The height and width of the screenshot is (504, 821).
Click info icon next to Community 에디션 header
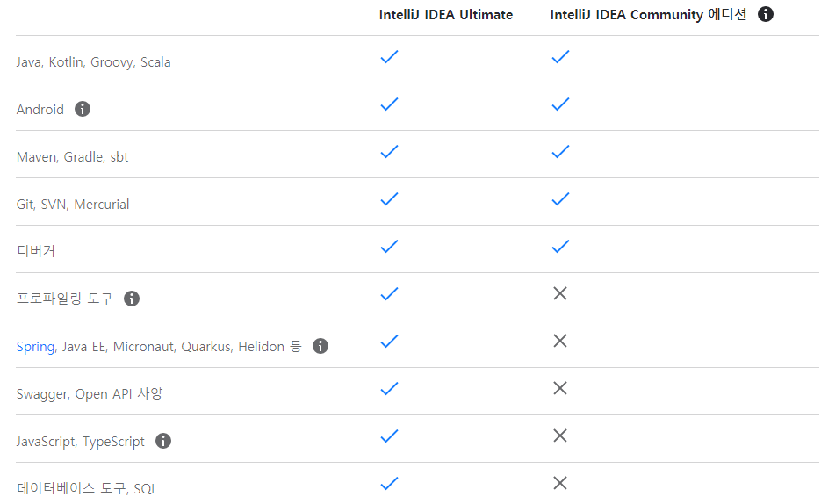(765, 14)
